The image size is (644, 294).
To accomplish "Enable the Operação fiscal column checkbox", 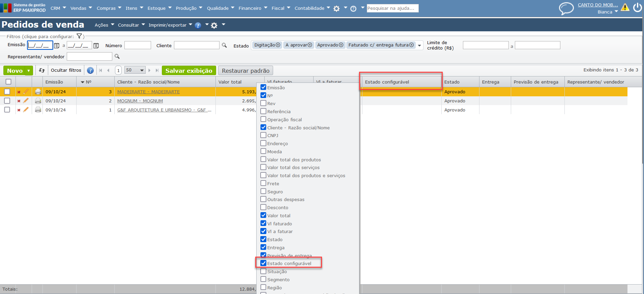I will 263,119.
